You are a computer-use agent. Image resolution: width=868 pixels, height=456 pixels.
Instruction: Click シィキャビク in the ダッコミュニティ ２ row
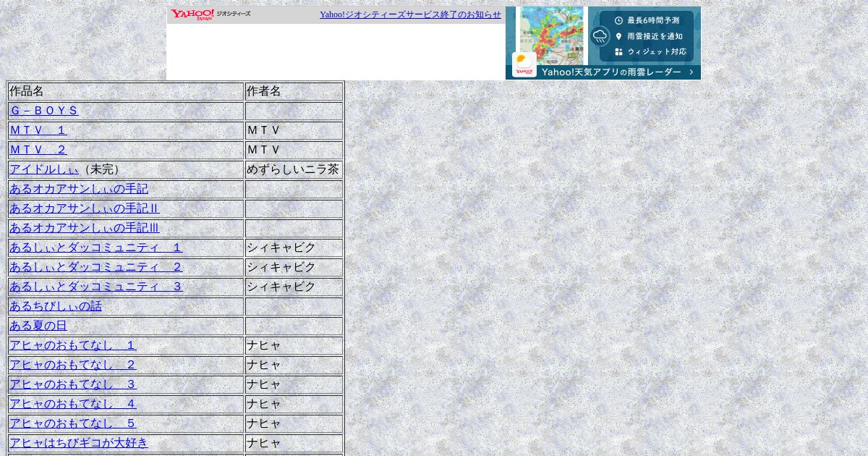click(281, 267)
